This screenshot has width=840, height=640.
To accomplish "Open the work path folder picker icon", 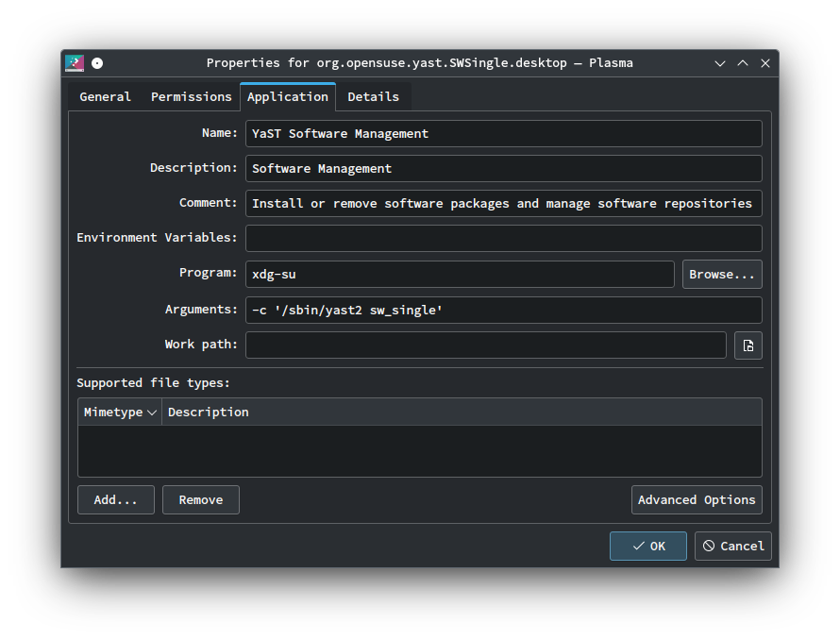I will [748, 345].
